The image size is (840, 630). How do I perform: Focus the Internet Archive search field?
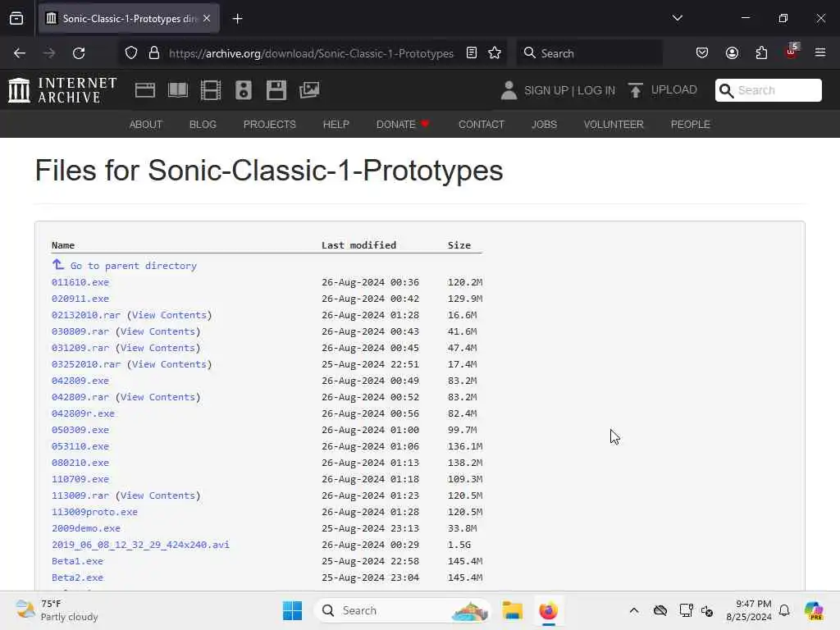pyautogui.click(x=768, y=90)
